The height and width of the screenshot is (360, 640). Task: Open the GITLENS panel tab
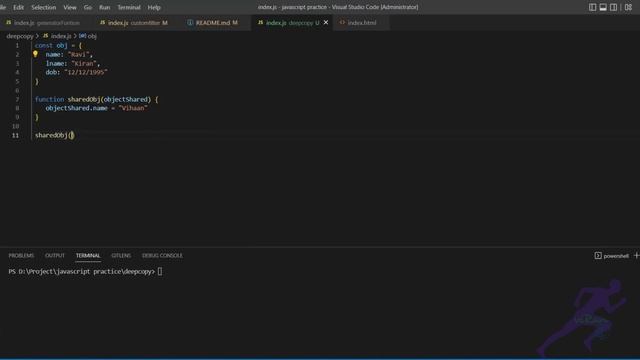(121, 256)
